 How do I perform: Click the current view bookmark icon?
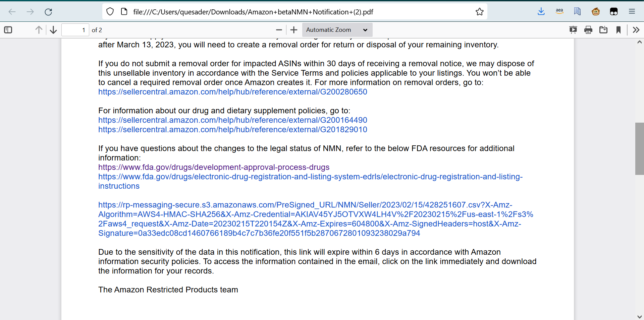click(619, 30)
